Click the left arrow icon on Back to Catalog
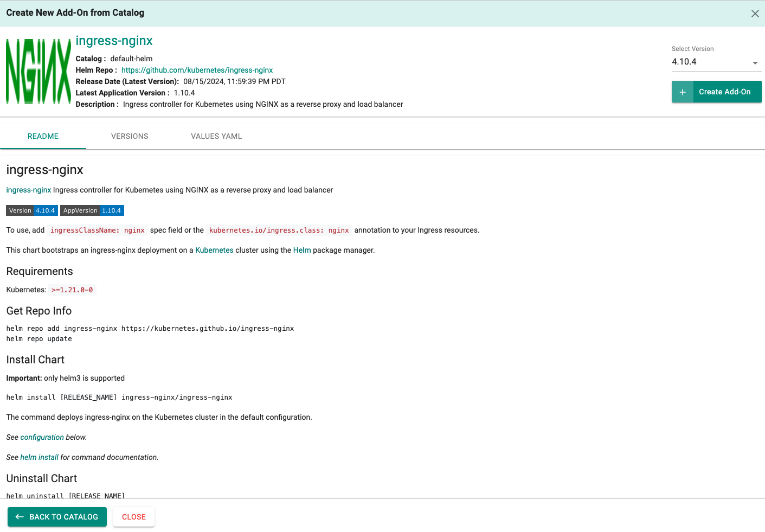765x532 pixels. pos(20,517)
